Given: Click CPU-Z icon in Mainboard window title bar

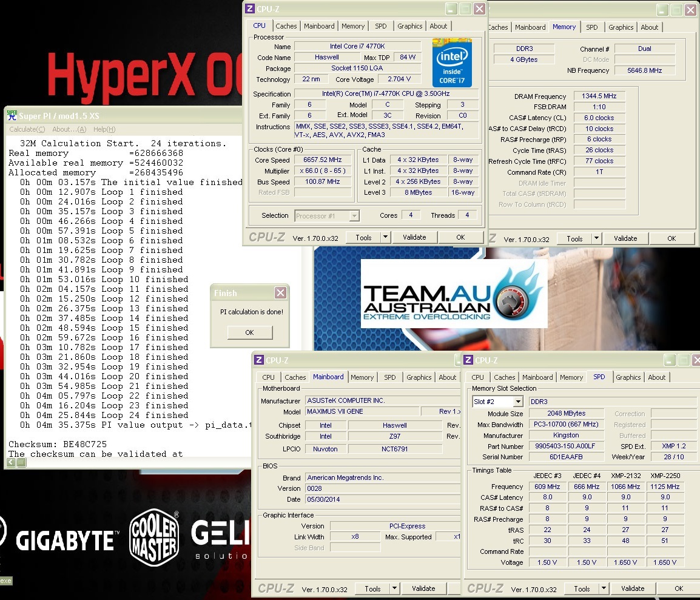Looking at the screenshot, I should coord(259,360).
